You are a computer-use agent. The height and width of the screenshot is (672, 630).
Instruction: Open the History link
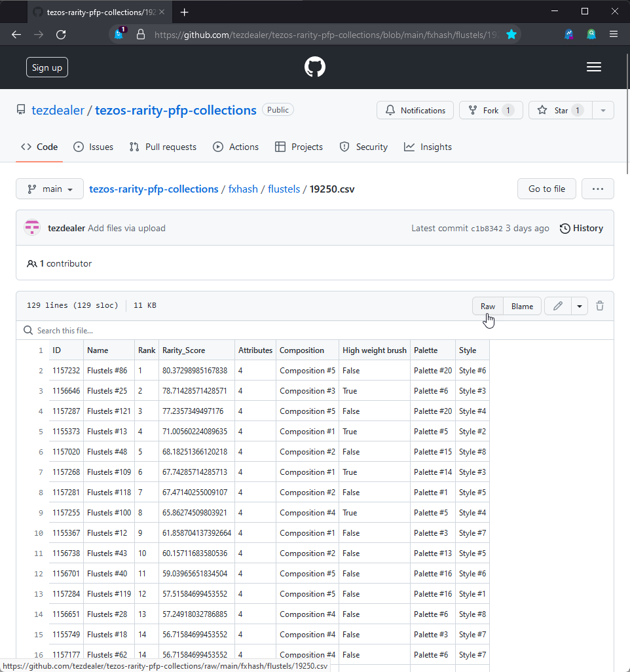coord(582,228)
